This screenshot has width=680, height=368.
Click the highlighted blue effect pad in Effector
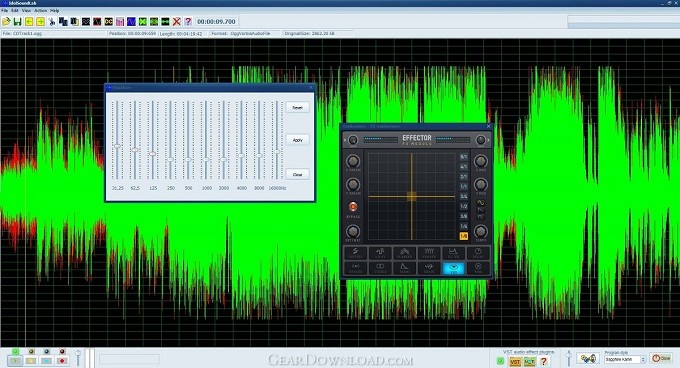(453, 268)
